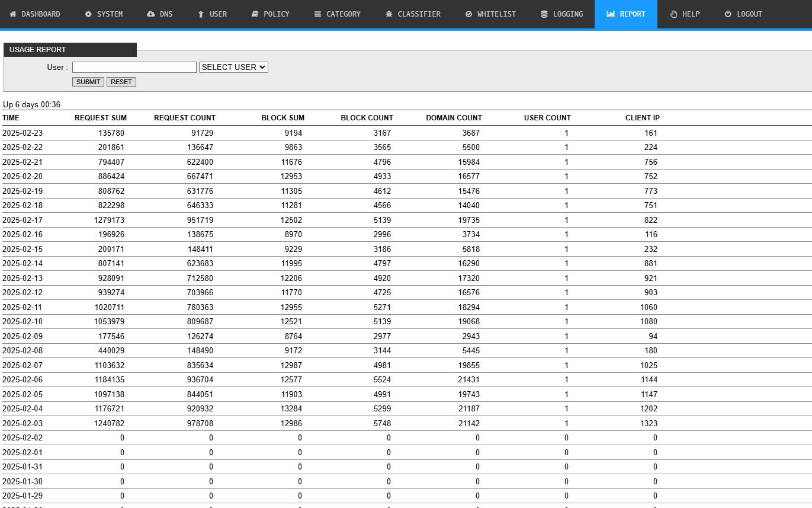Open the CATEGORY menu label
This screenshot has width=812, height=508.
(x=344, y=14)
